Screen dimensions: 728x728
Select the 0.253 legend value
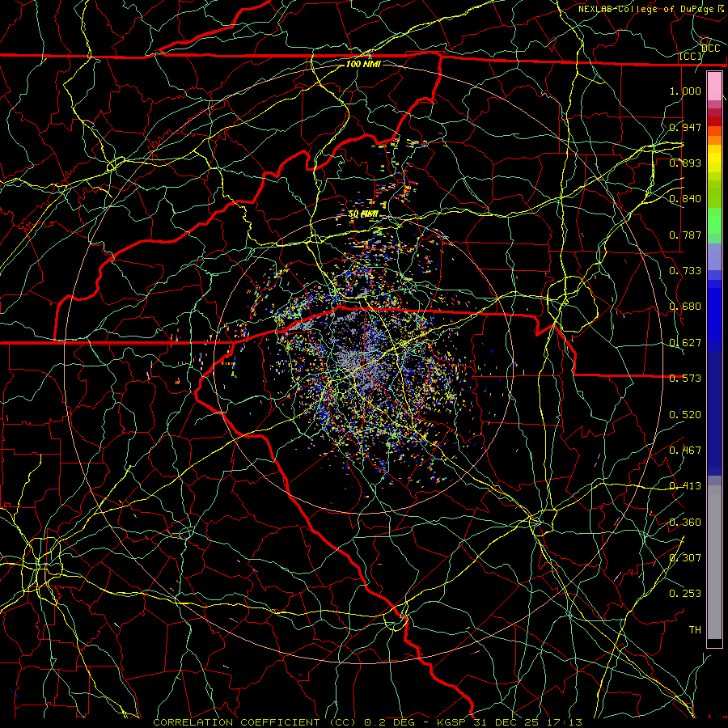(x=685, y=594)
